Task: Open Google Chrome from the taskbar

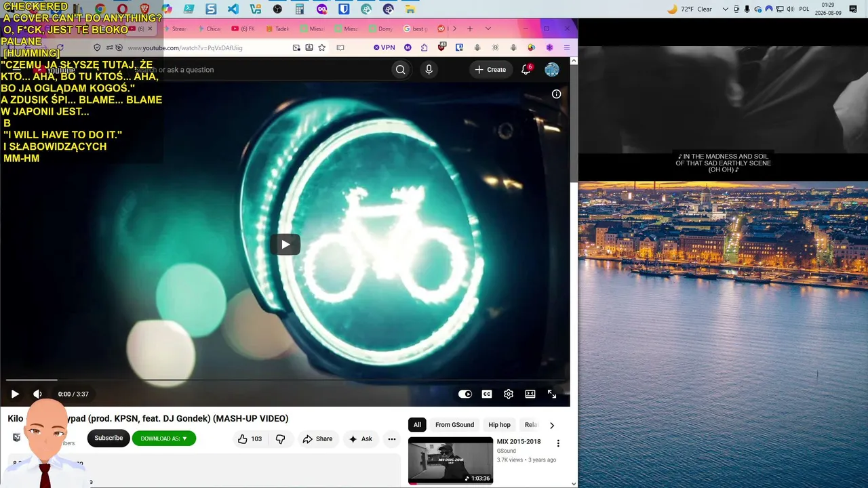Action: (100, 9)
